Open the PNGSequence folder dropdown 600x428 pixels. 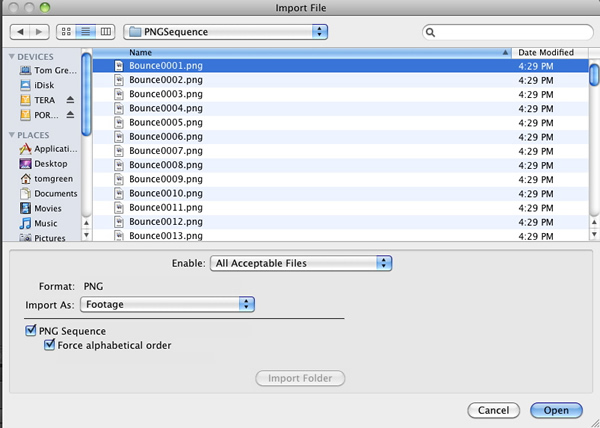[x=225, y=32]
